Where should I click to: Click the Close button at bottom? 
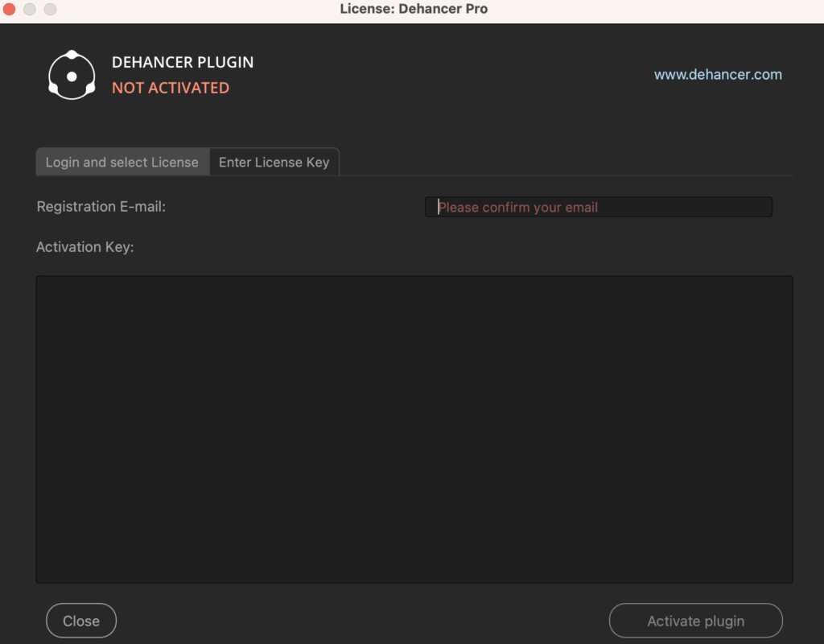81,621
